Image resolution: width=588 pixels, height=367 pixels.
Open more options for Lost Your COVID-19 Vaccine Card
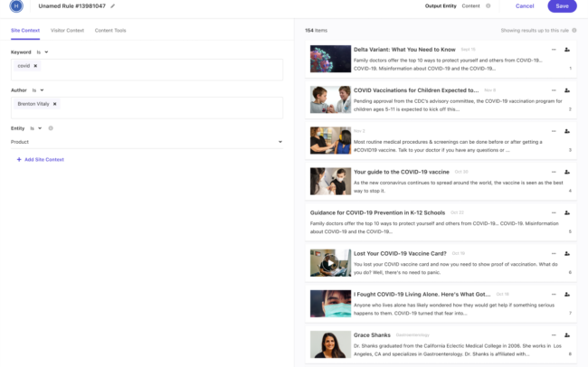(552, 254)
